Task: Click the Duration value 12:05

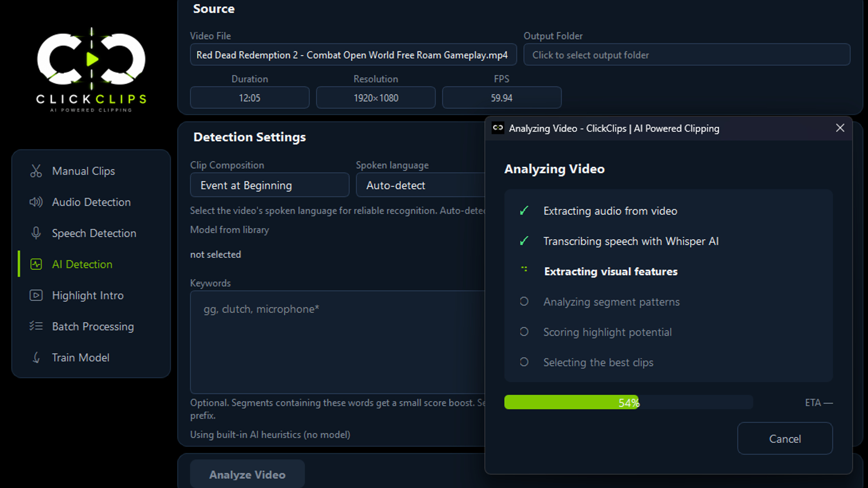Action: [x=250, y=98]
